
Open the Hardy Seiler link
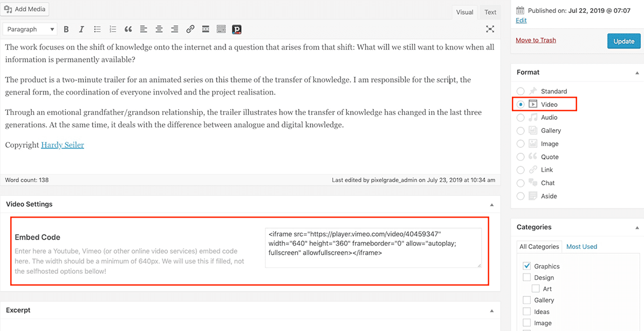63,145
